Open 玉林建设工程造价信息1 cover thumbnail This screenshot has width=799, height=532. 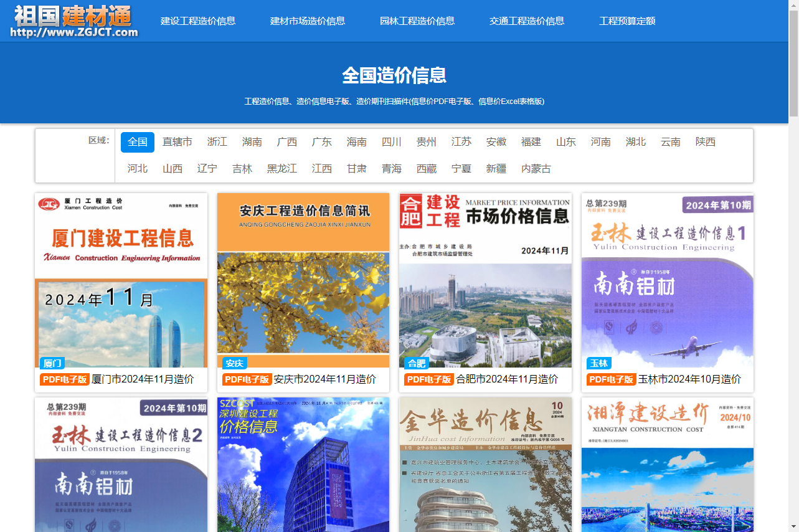pos(668,280)
